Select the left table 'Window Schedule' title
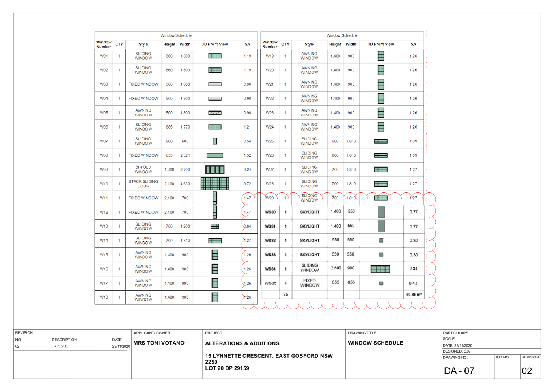This screenshot has width=554, height=392. click(176, 35)
